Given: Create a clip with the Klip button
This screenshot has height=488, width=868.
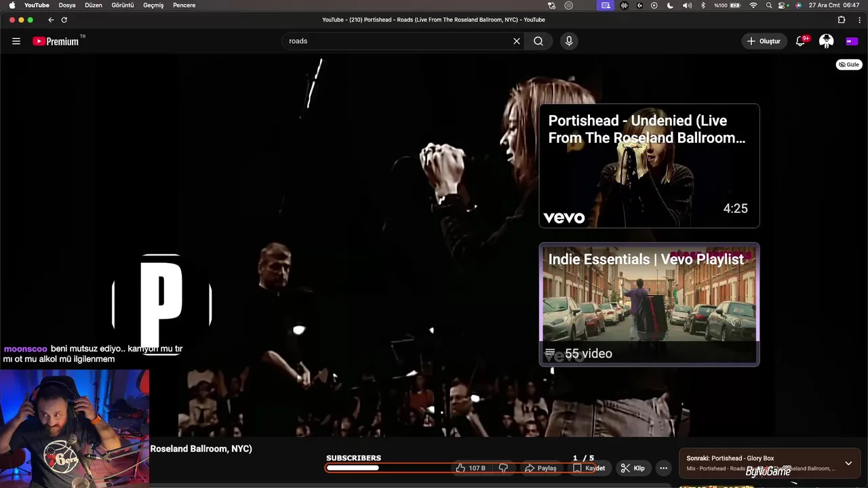Looking at the screenshot, I should 633,468.
